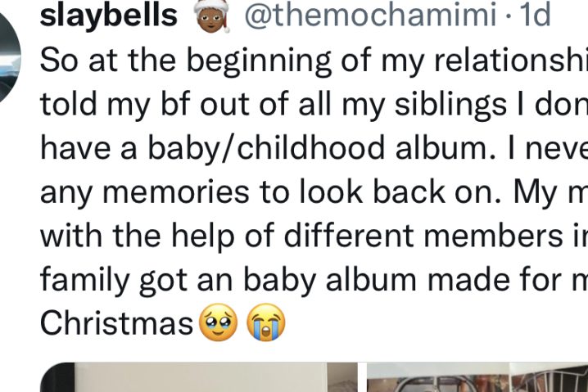Click the word Christmas in the tweet

(116, 323)
